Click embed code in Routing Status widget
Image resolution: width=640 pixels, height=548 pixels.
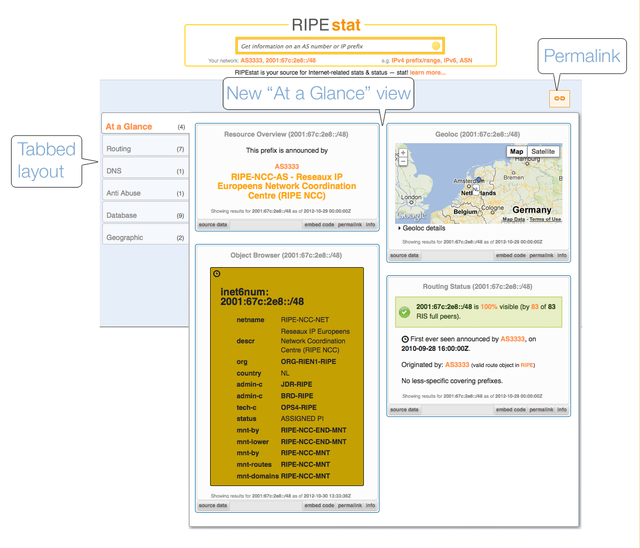511,410
